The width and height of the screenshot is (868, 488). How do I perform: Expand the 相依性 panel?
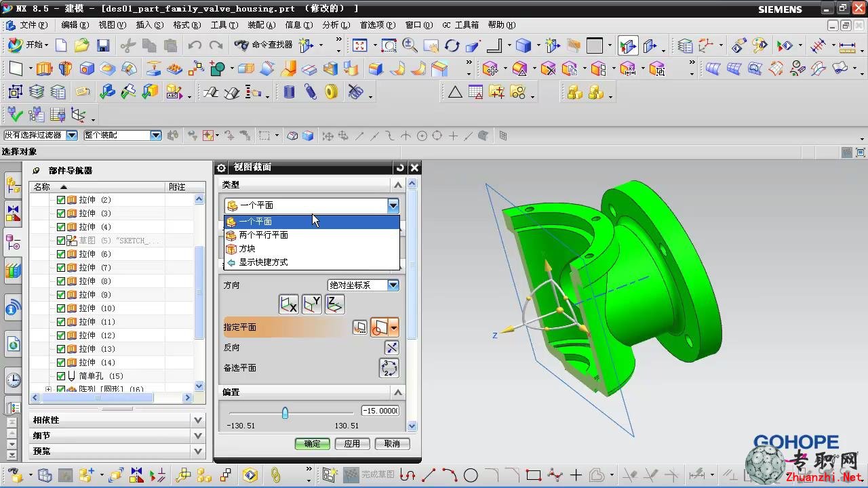198,420
